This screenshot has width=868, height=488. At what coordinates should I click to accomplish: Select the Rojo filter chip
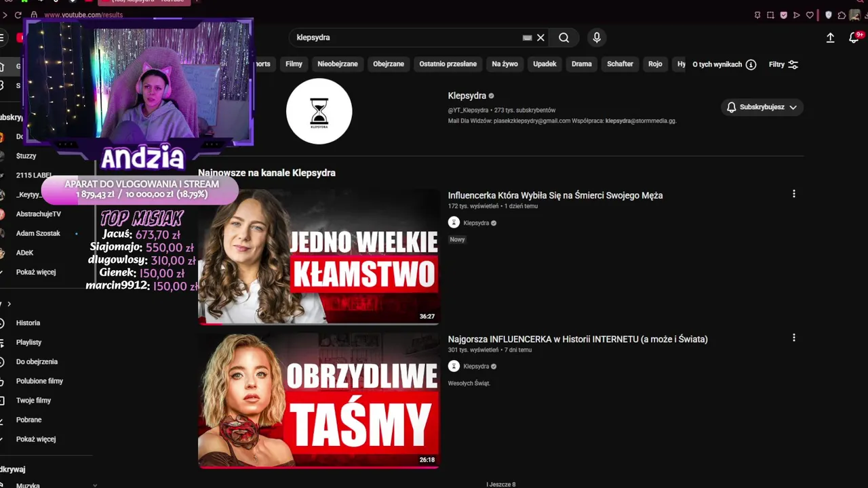coord(655,64)
